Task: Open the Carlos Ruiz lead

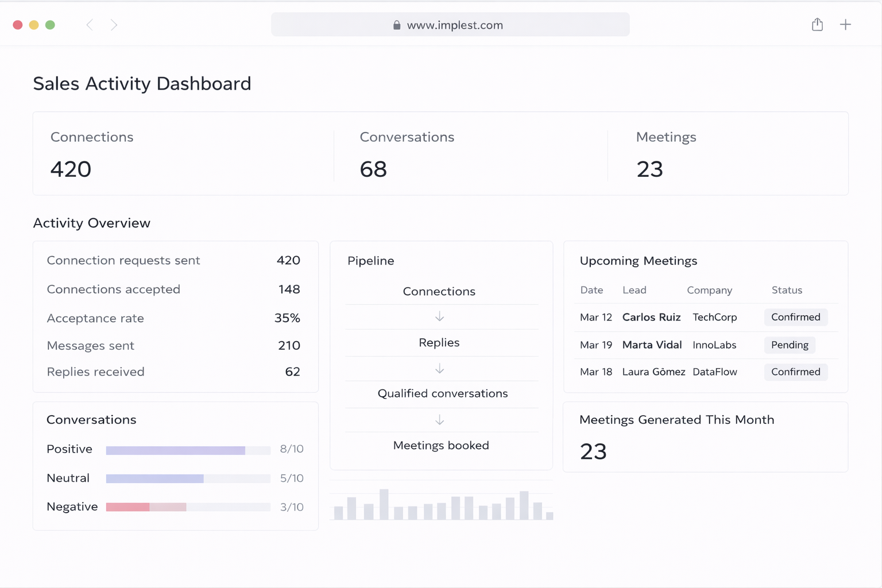Action: pyautogui.click(x=651, y=317)
